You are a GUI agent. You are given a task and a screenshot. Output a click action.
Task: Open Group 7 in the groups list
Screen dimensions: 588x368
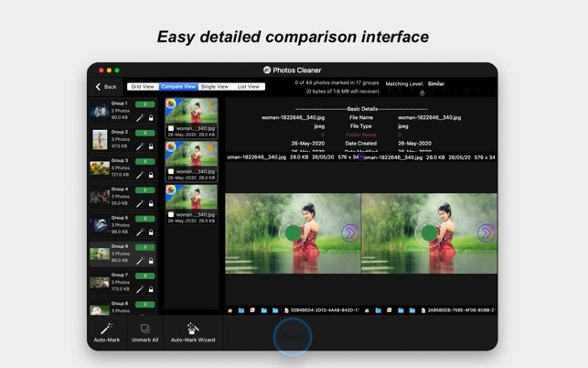123,282
